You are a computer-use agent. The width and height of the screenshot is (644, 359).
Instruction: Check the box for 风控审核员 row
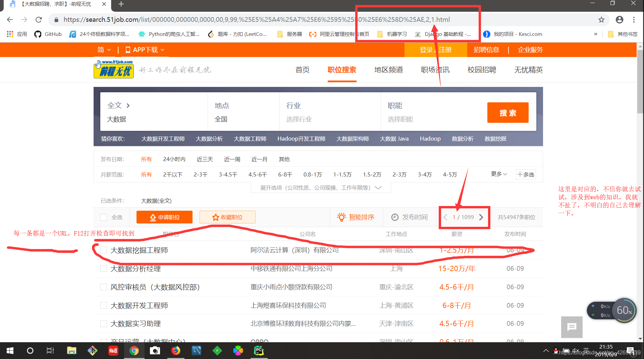pyautogui.click(x=104, y=287)
